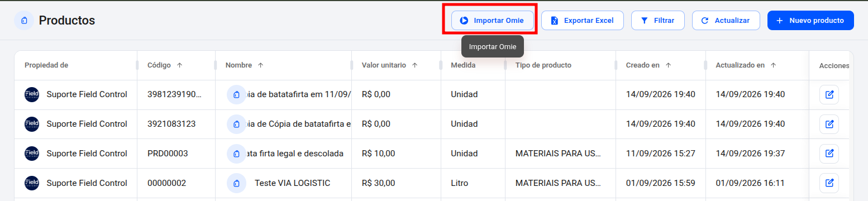Screen dimensions: 868x201
Task: Export products with Exportar Excel
Action: (x=583, y=20)
